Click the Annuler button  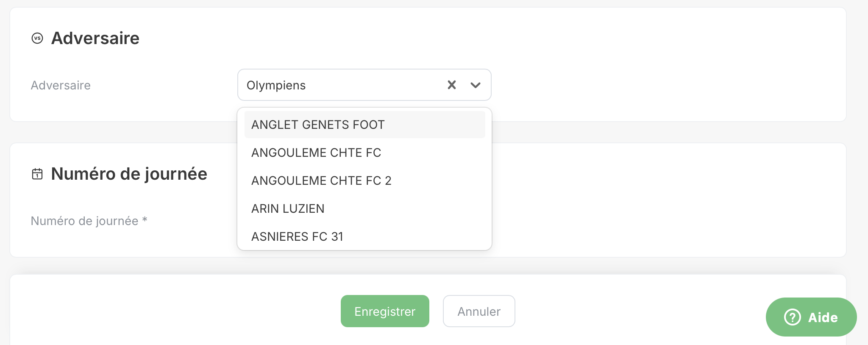[x=479, y=312]
